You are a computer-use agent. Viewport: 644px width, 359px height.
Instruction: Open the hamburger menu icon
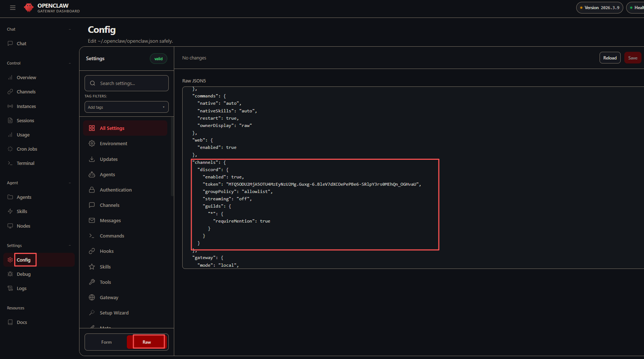[x=13, y=8]
